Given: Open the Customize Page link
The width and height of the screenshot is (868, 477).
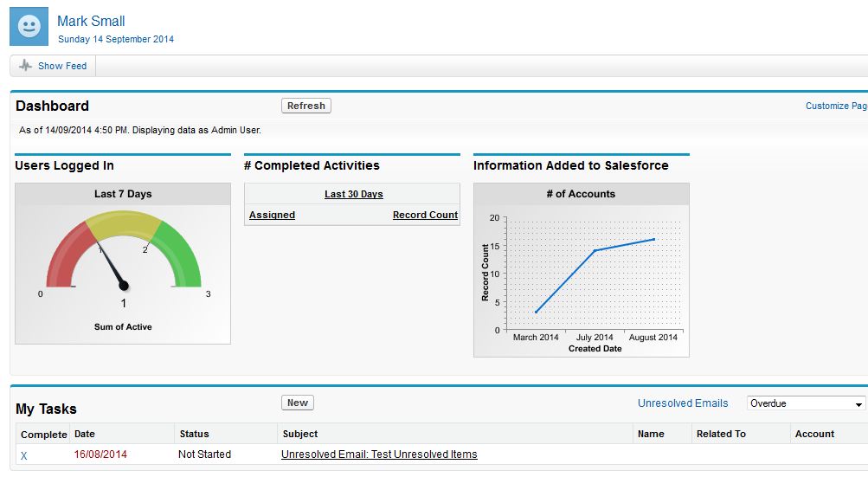Looking at the screenshot, I should click(835, 106).
